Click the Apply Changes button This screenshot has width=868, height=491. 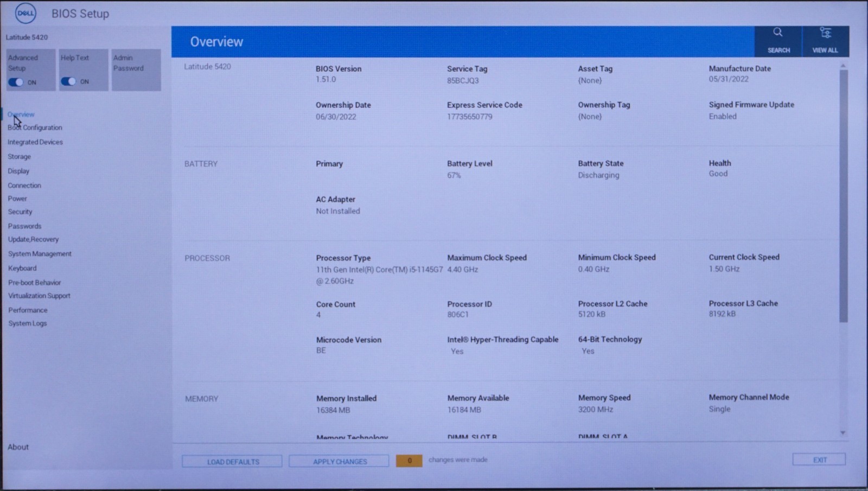pos(339,461)
